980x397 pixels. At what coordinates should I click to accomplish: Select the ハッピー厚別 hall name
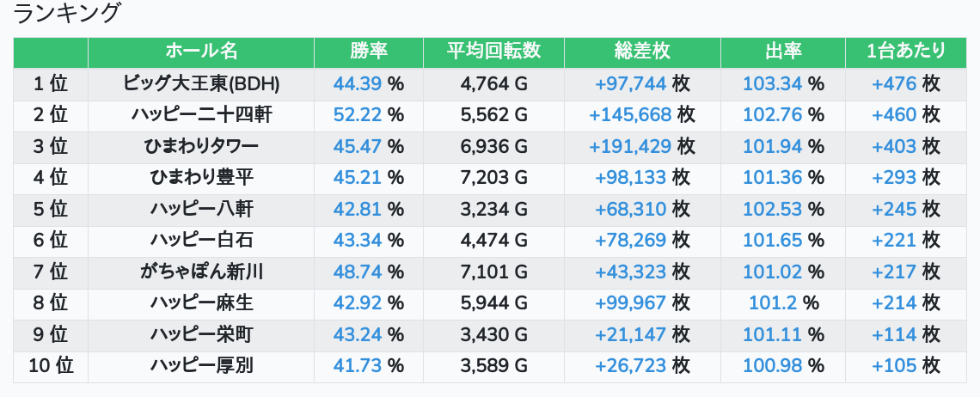click(x=201, y=366)
